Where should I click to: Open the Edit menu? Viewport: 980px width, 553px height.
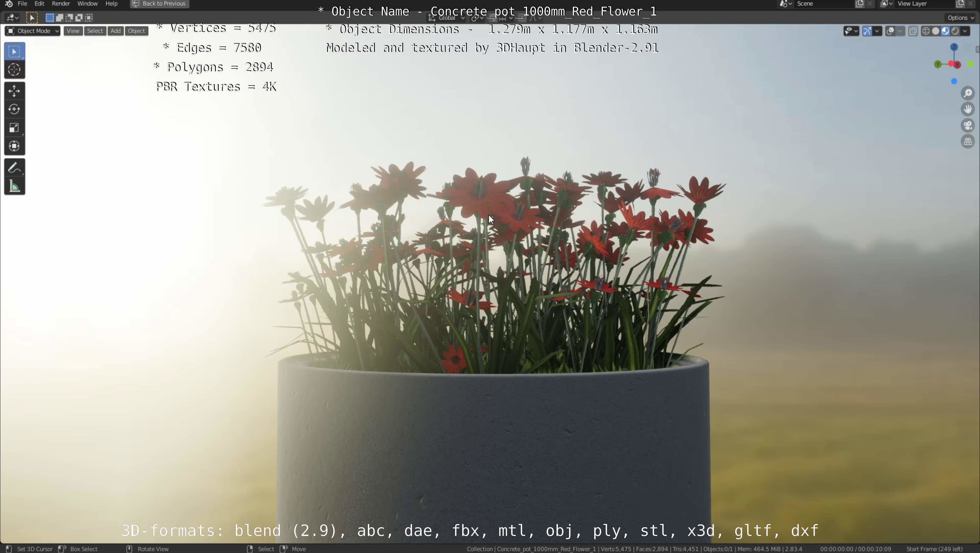click(x=40, y=4)
